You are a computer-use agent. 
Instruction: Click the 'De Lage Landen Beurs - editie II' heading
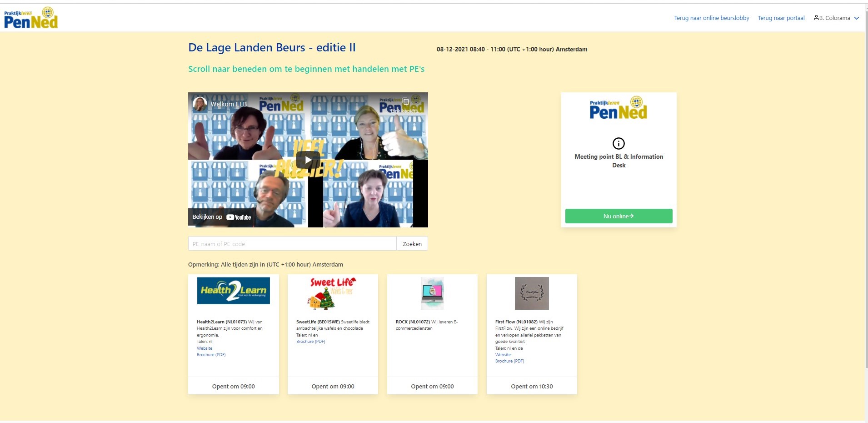click(x=272, y=48)
